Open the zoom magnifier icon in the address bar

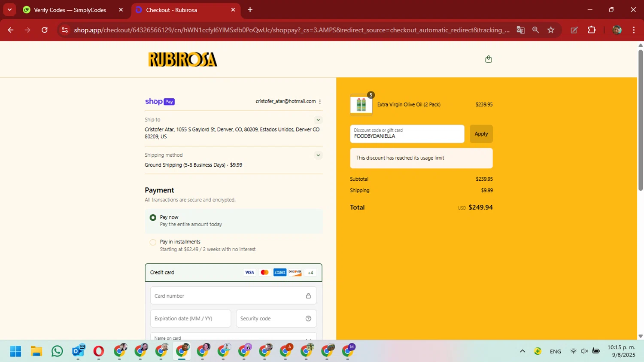coord(535,30)
